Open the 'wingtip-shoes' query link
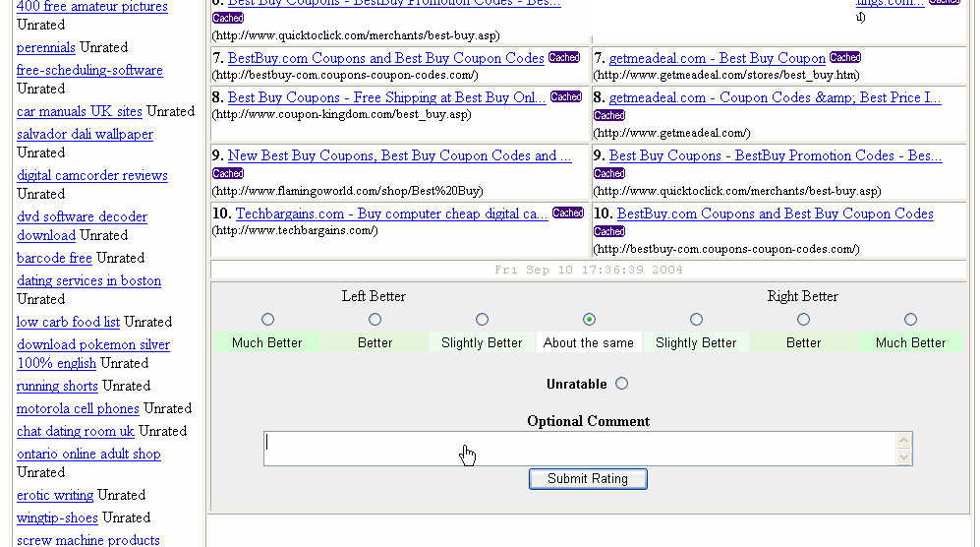This screenshot has width=980, height=547. pyautogui.click(x=57, y=517)
